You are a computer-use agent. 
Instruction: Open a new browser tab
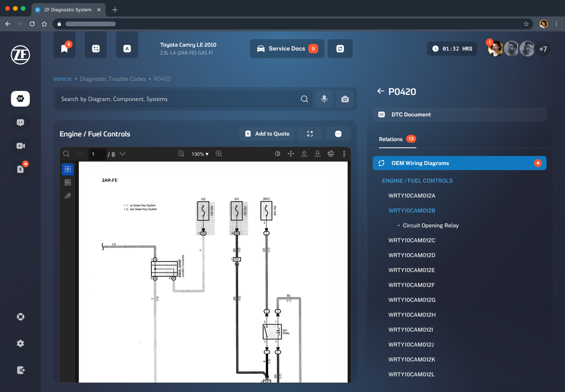[115, 10]
